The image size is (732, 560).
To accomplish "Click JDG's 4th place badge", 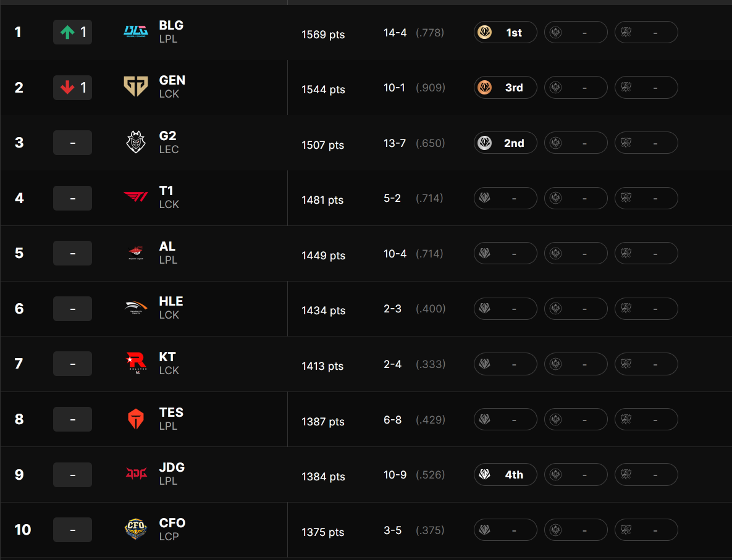I will click(x=505, y=474).
